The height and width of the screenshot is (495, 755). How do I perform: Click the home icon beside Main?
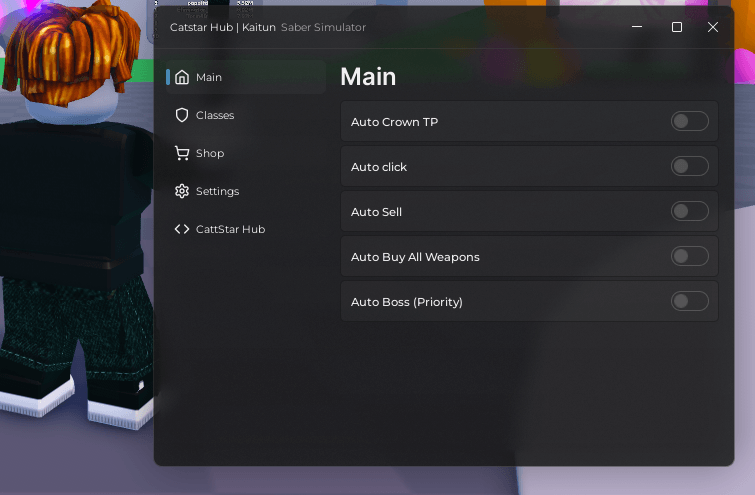pyautogui.click(x=182, y=77)
